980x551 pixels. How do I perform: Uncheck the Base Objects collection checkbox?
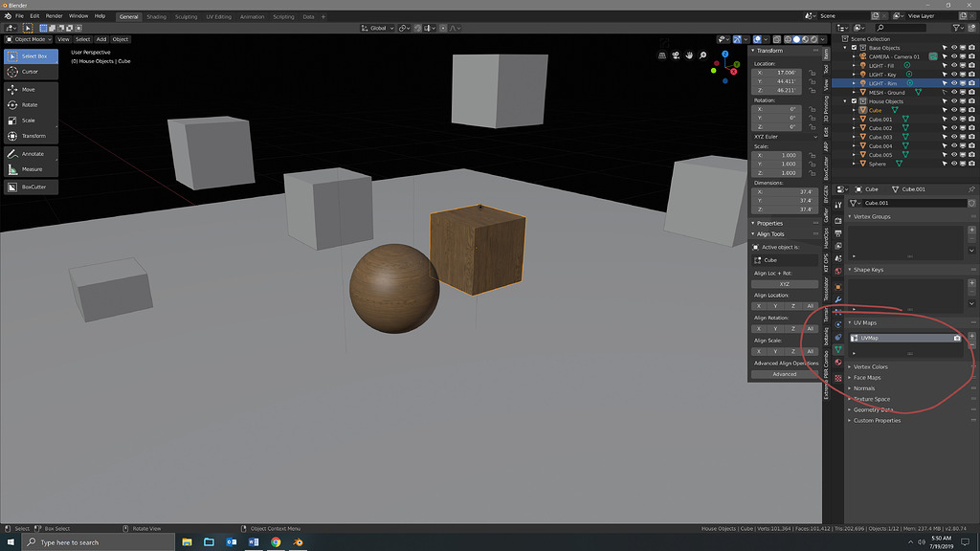tap(855, 48)
